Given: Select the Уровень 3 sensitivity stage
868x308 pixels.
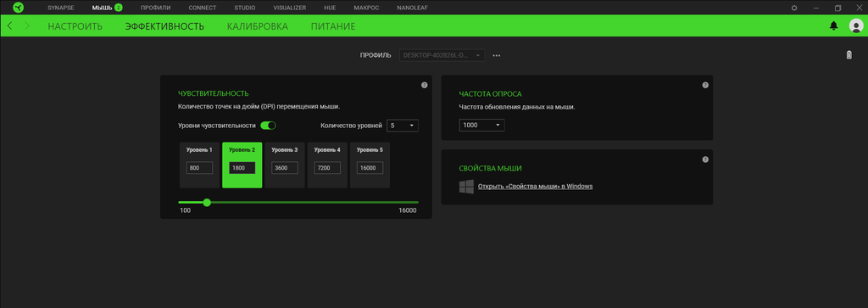Looking at the screenshot, I should pos(285,165).
